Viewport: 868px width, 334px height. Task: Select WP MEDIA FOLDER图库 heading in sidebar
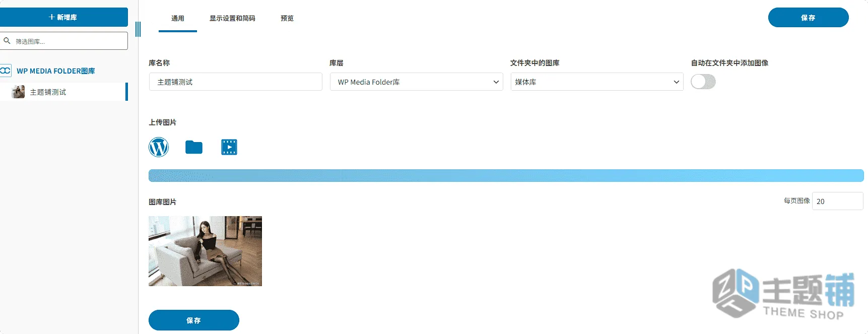pyautogui.click(x=56, y=71)
